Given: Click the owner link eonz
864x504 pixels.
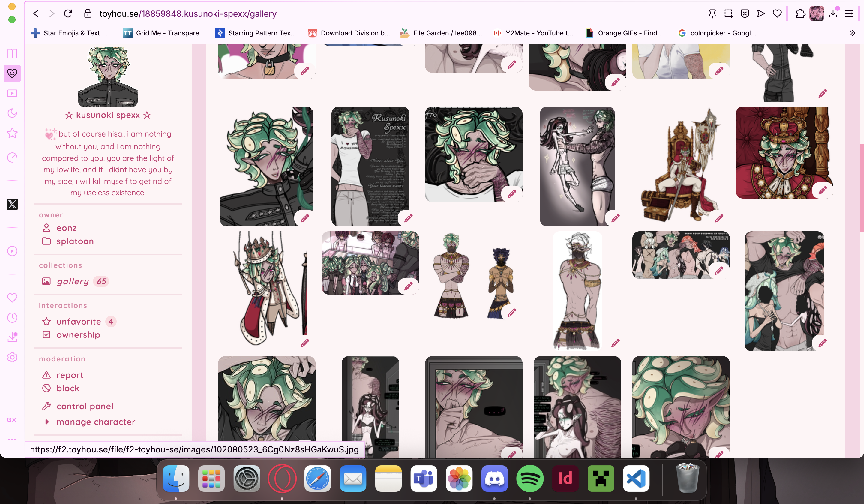Looking at the screenshot, I should [x=67, y=228].
